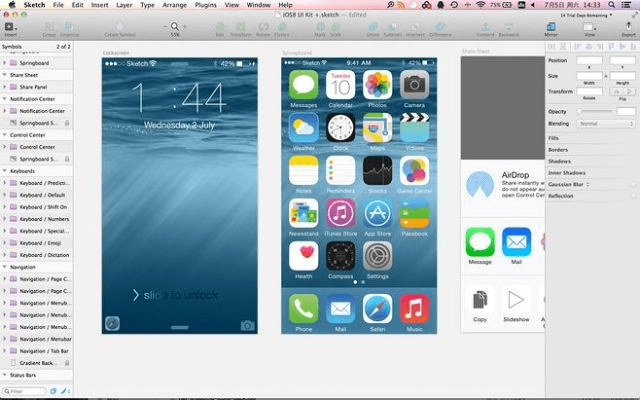
Task: Collapse the Notification Center artboard
Action: click(4, 99)
